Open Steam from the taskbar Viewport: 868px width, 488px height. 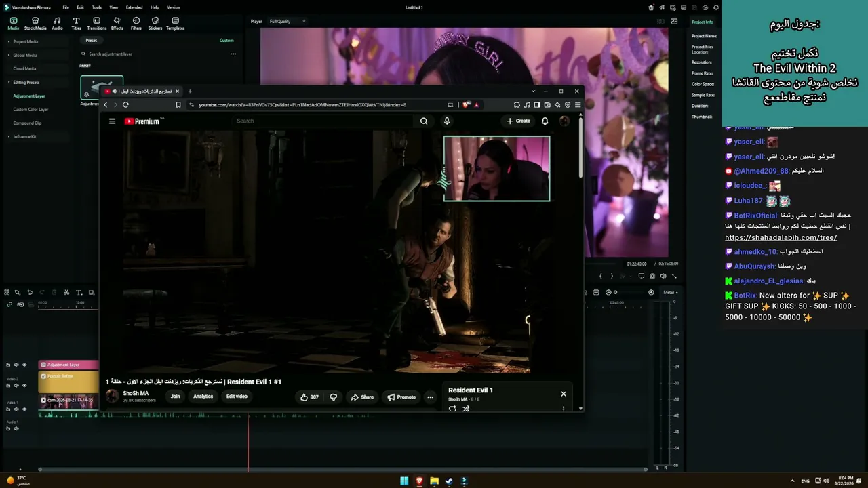click(x=449, y=481)
